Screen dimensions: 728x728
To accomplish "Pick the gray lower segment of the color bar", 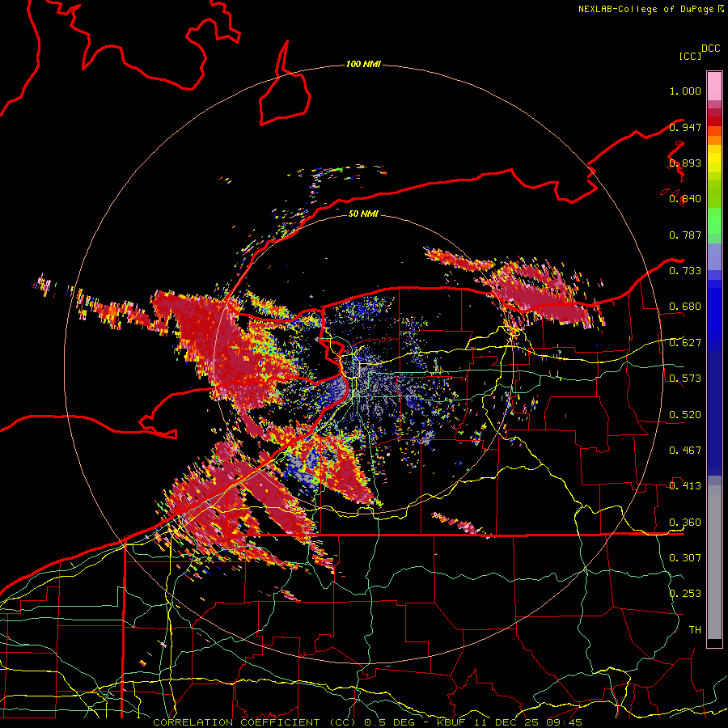I will pyautogui.click(x=714, y=562).
